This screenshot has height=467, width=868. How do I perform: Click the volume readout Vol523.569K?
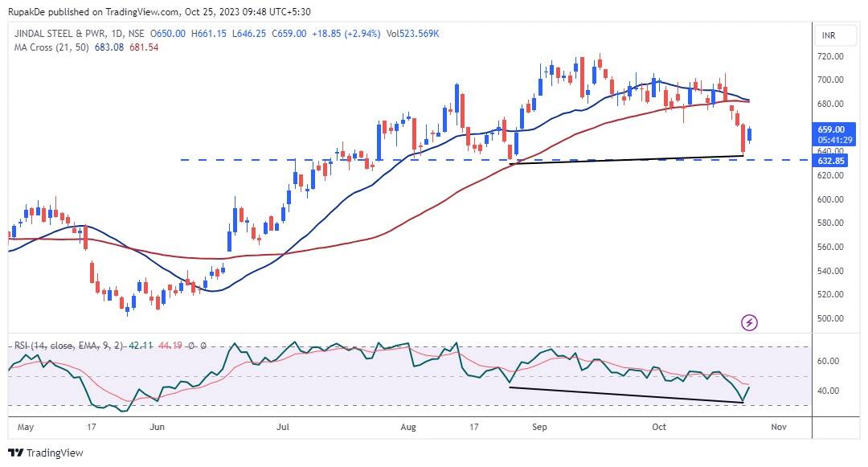[x=413, y=33]
